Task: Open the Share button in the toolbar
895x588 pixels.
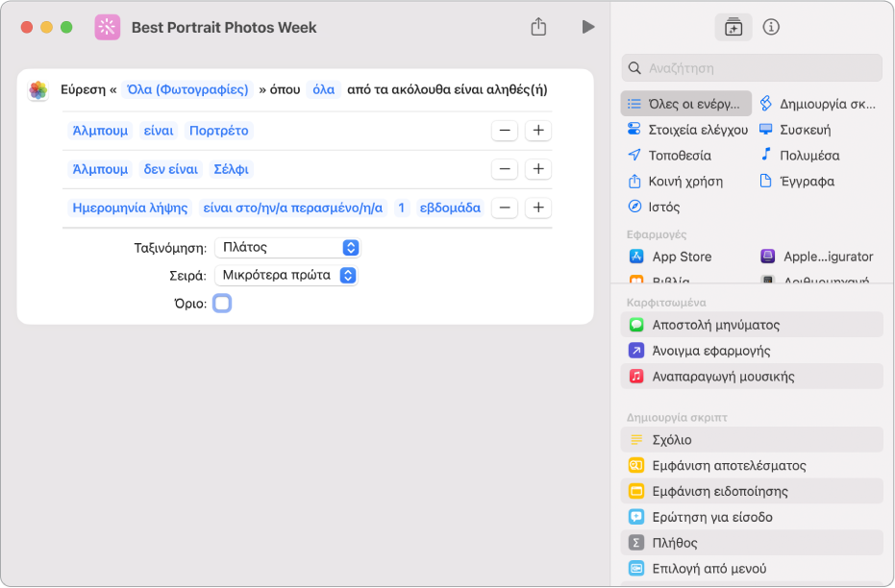Action: (538, 27)
